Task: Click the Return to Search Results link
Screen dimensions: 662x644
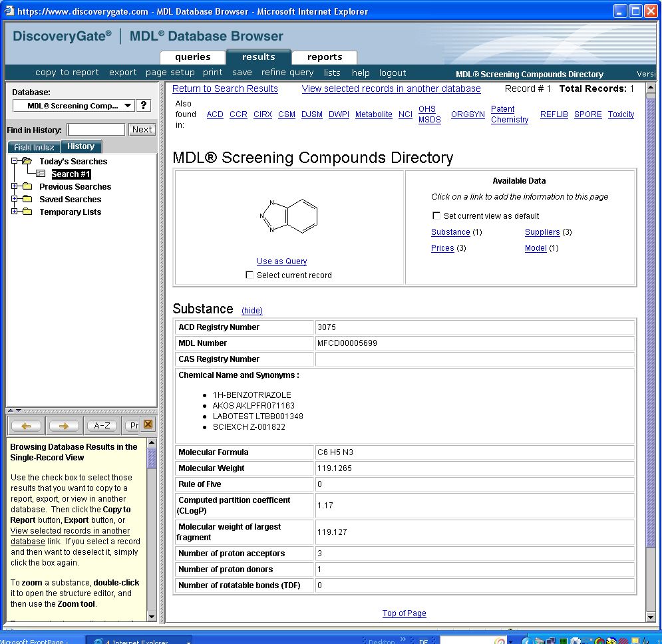Action: [x=225, y=88]
